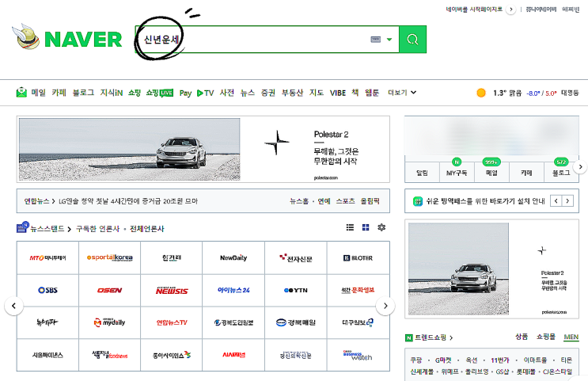588x381 pixels.
Task: Expand the 더보기 menu
Action: [x=402, y=93]
